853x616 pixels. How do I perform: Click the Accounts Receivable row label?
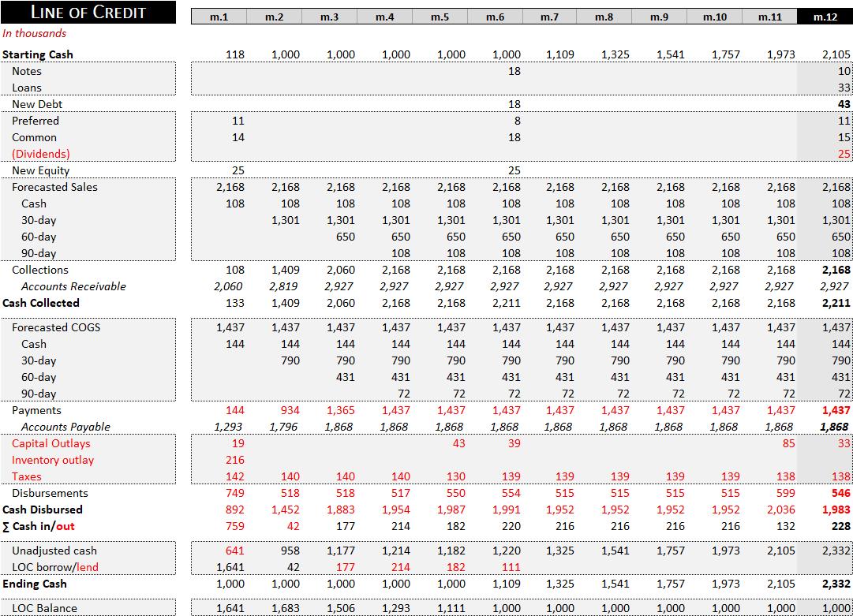(73, 286)
